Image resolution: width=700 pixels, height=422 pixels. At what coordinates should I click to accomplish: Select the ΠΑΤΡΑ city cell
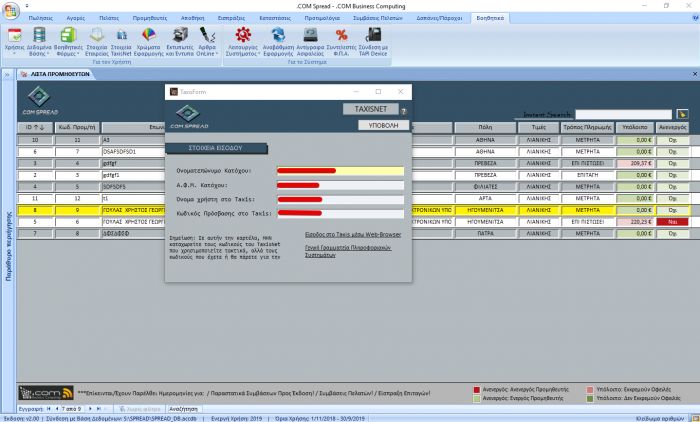[x=485, y=233]
